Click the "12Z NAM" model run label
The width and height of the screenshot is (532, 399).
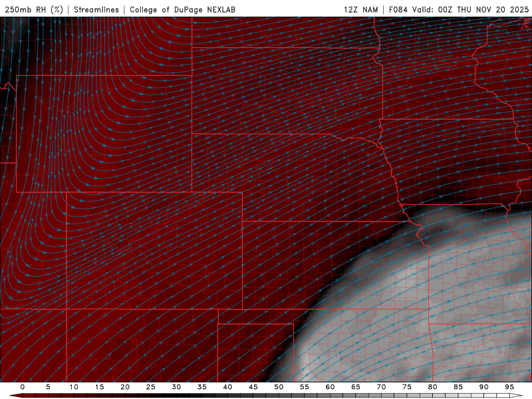[361, 9]
